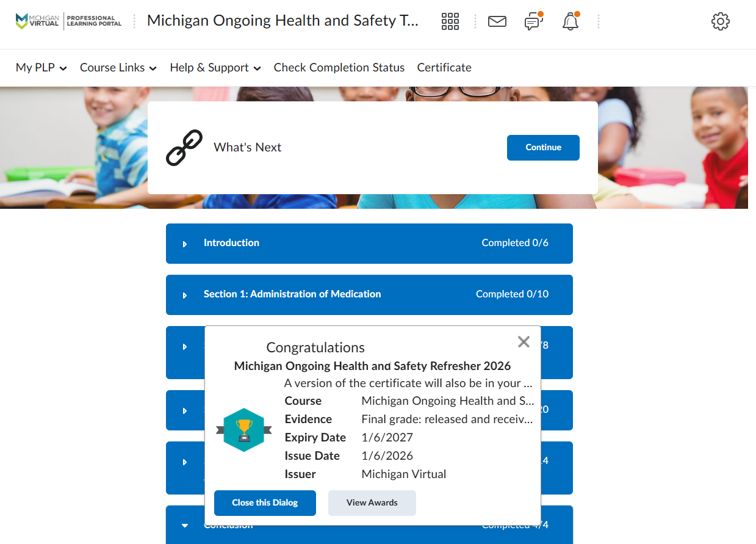Collapse the Conclusion module arrow
This screenshot has width=756, height=544.
point(185,525)
